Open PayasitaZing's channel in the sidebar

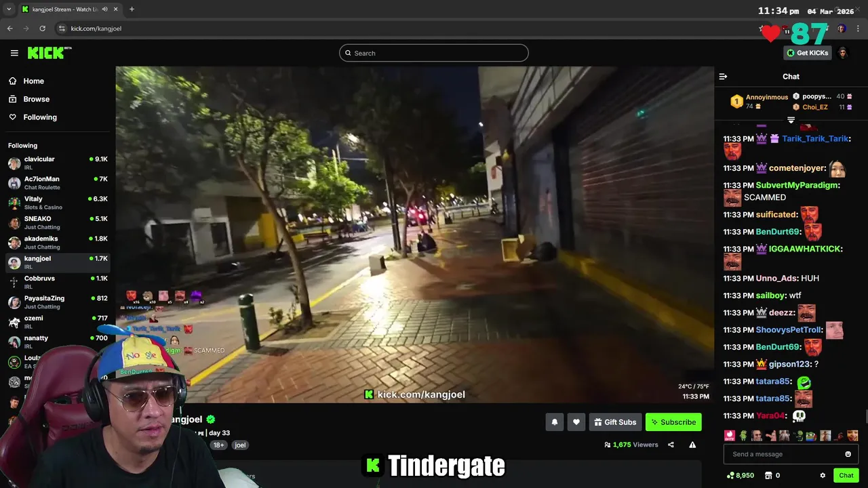pyautogui.click(x=58, y=302)
